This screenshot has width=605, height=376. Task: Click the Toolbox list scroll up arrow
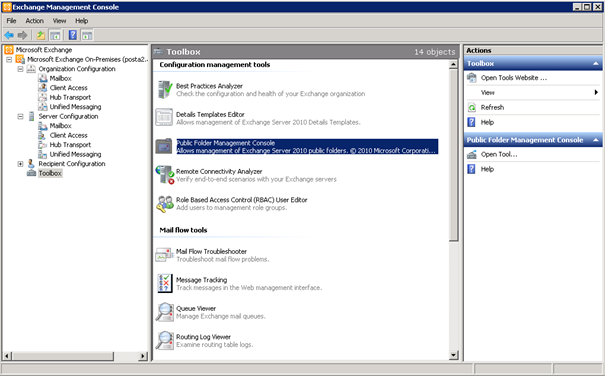(x=454, y=64)
